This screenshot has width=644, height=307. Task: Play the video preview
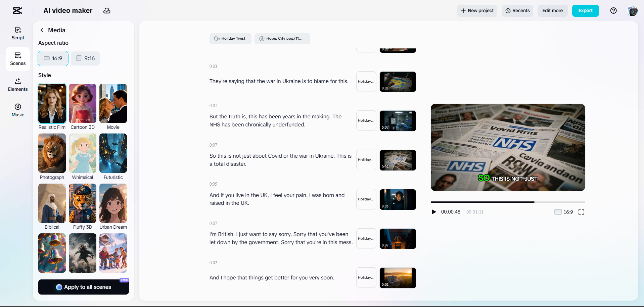(x=434, y=212)
